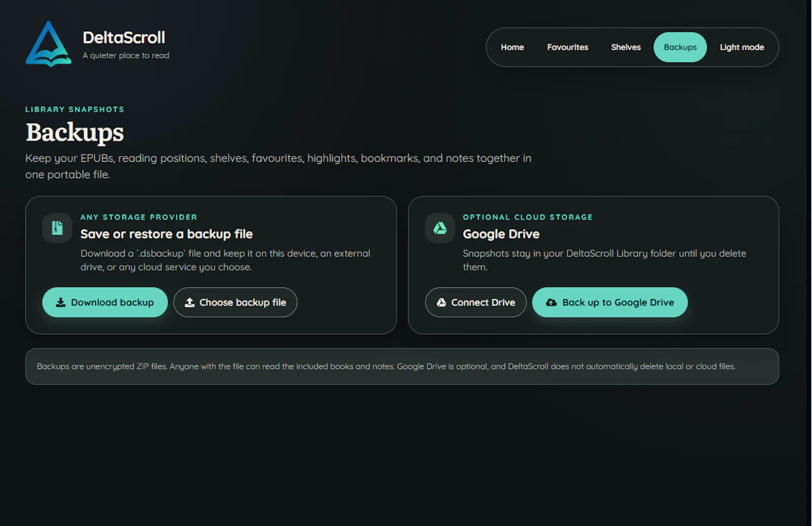Click the DeltaScroll title text

(x=124, y=38)
